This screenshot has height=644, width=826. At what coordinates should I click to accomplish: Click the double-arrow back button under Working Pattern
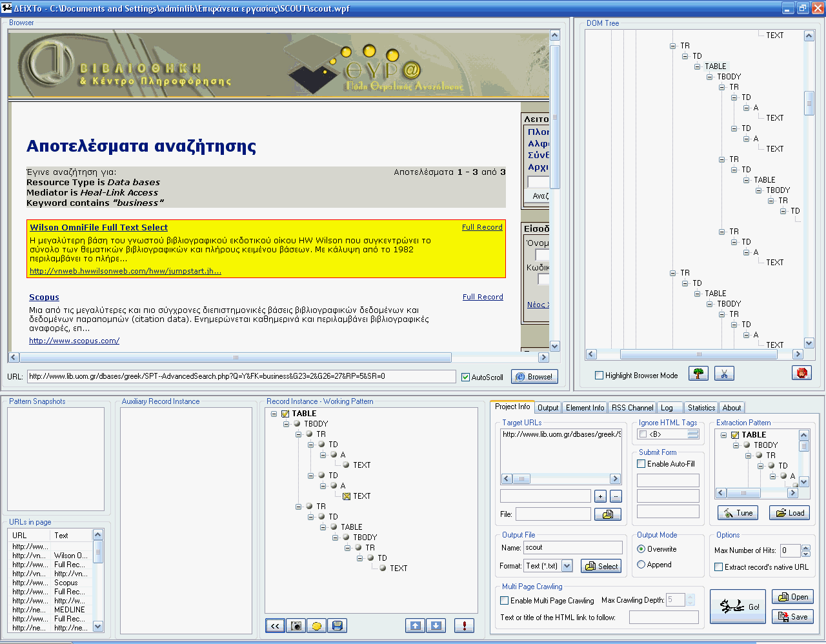click(275, 625)
